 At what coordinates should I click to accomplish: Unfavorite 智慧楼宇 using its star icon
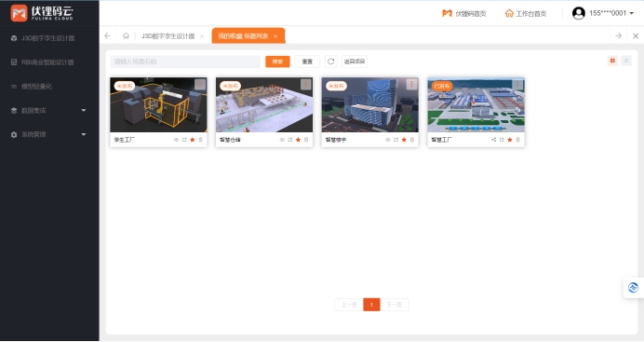[x=404, y=140]
